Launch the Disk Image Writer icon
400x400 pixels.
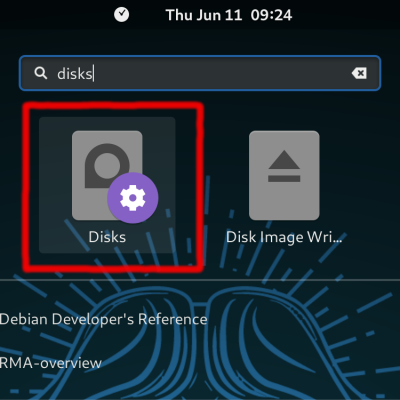(284, 175)
